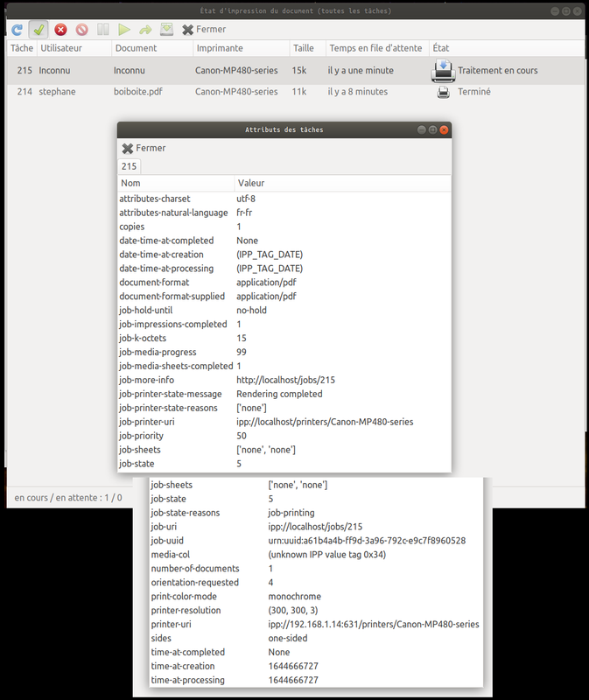Click Fermer in Attributs des tâches dialog
The width and height of the screenshot is (589, 700).
tap(144, 148)
